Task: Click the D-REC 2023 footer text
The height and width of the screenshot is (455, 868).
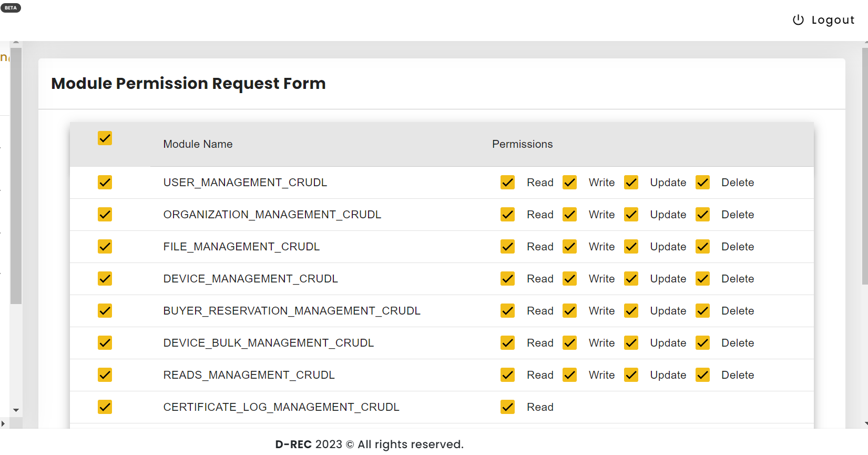Action: coord(369,444)
